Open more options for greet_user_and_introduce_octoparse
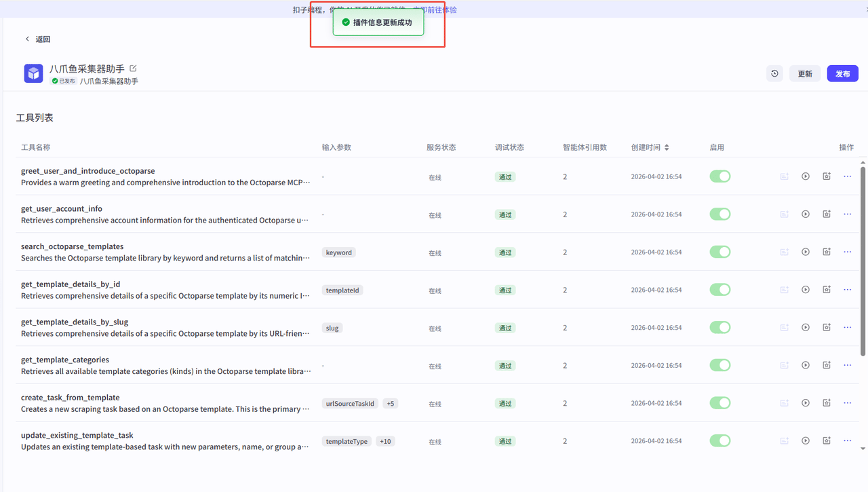This screenshot has height=492, width=868. [848, 176]
